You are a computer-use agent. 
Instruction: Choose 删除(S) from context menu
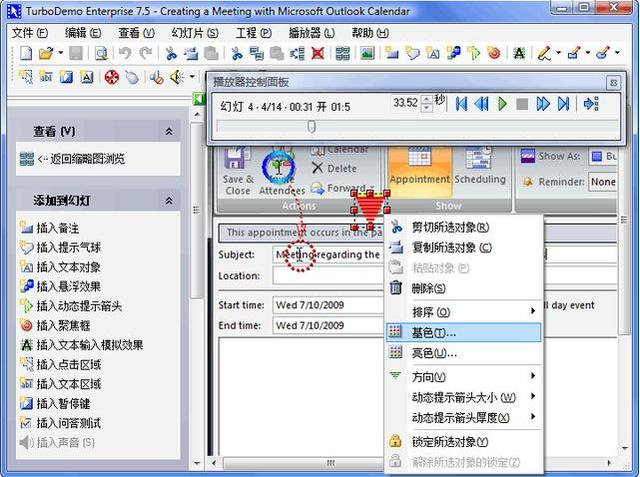[x=463, y=288]
